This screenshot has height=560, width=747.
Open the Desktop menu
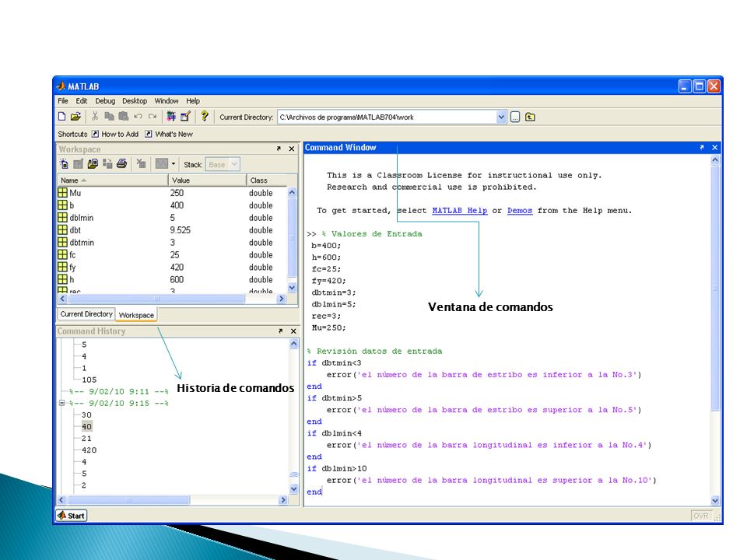click(135, 101)
